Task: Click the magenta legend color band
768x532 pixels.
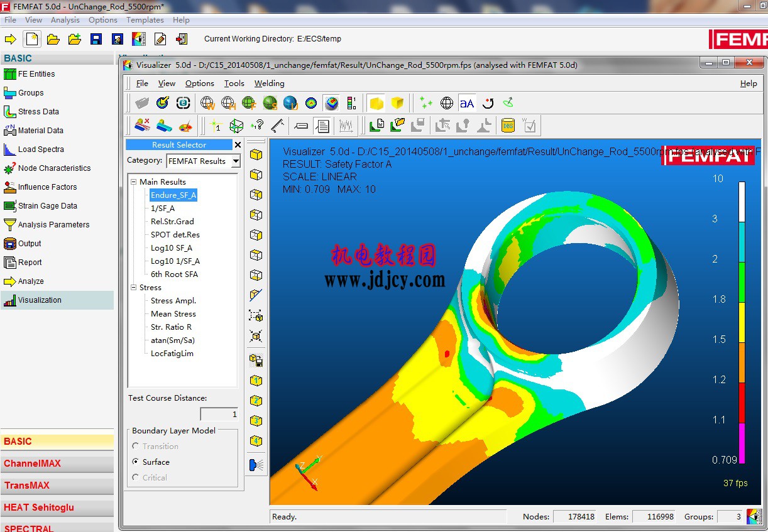Action: 742,443
